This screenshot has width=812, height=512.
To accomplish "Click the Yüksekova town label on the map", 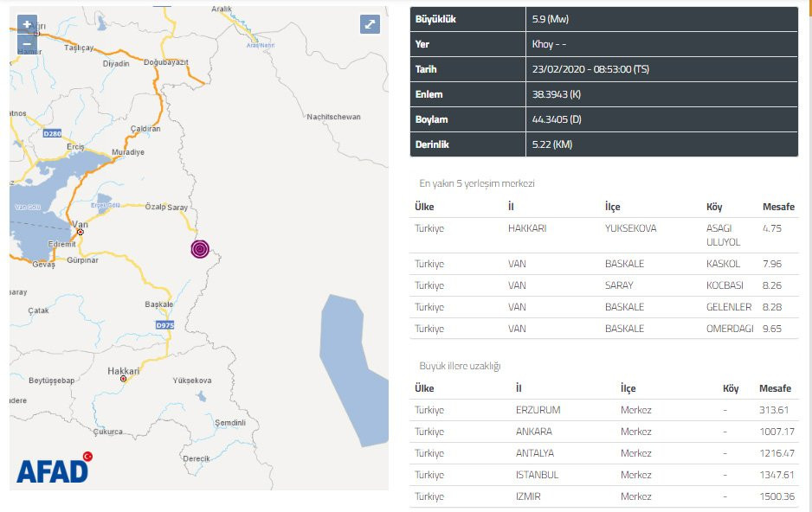I will point(192,381).
